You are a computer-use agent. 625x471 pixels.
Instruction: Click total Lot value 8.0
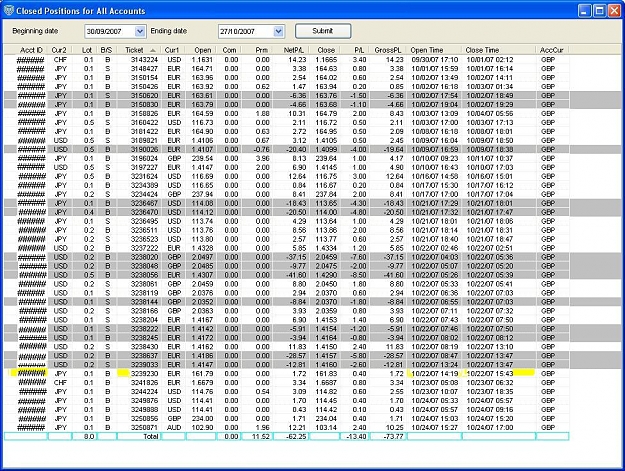tap(89, 436)
